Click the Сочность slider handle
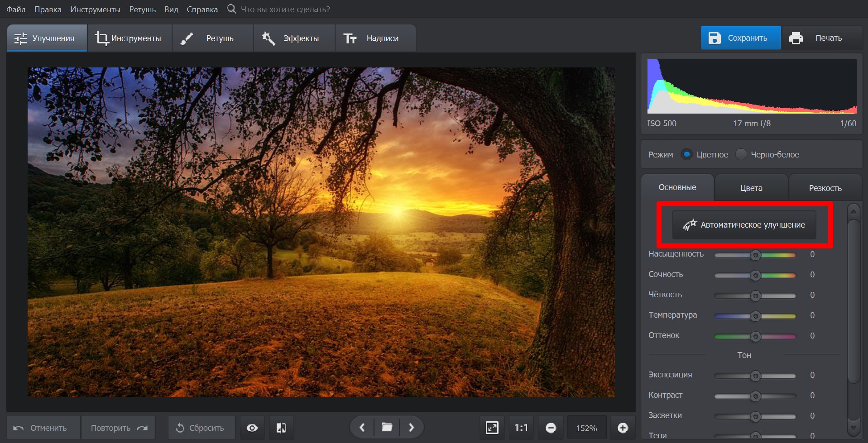This screenshot has width=868, height=443. point(755,276)
